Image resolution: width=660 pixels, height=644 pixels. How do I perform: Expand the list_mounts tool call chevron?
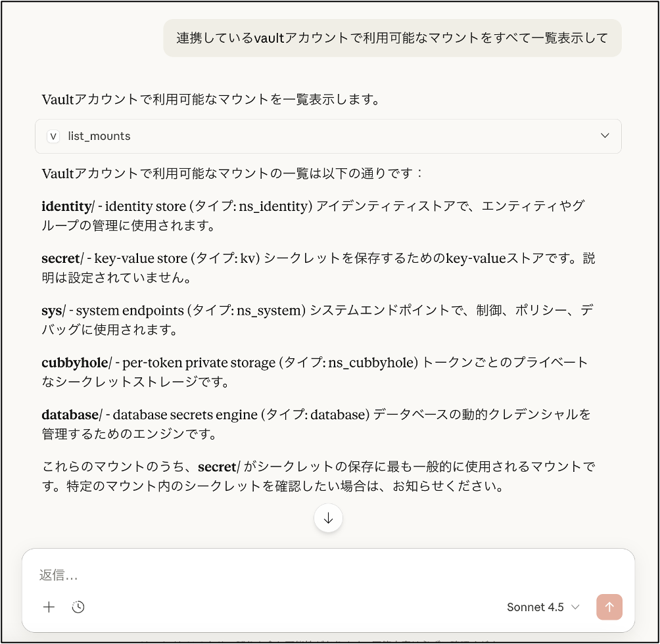[604, 136]
